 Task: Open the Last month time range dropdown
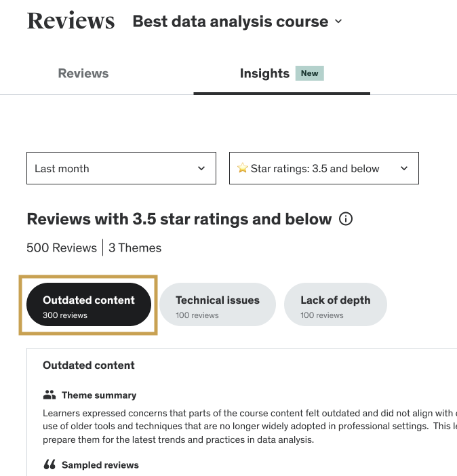(x=121, y=169)
